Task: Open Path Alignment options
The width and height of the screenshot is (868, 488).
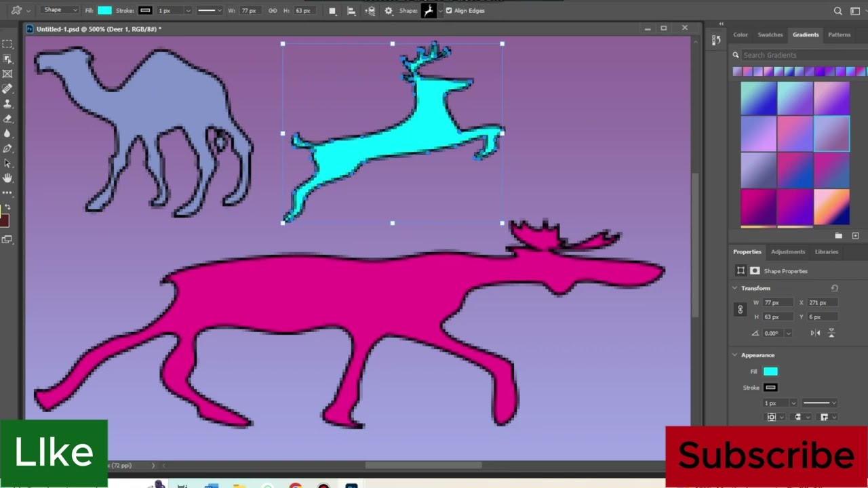Action: click(x=351, y=11)
